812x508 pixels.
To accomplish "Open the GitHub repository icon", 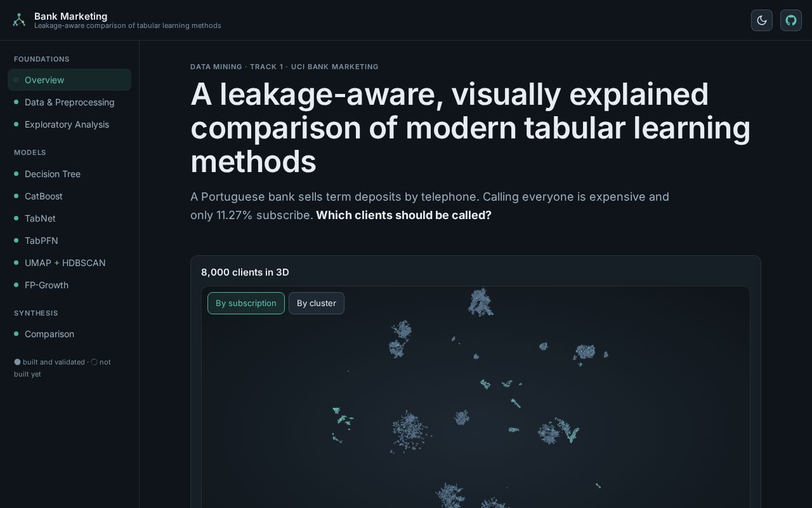I will 791,20.
